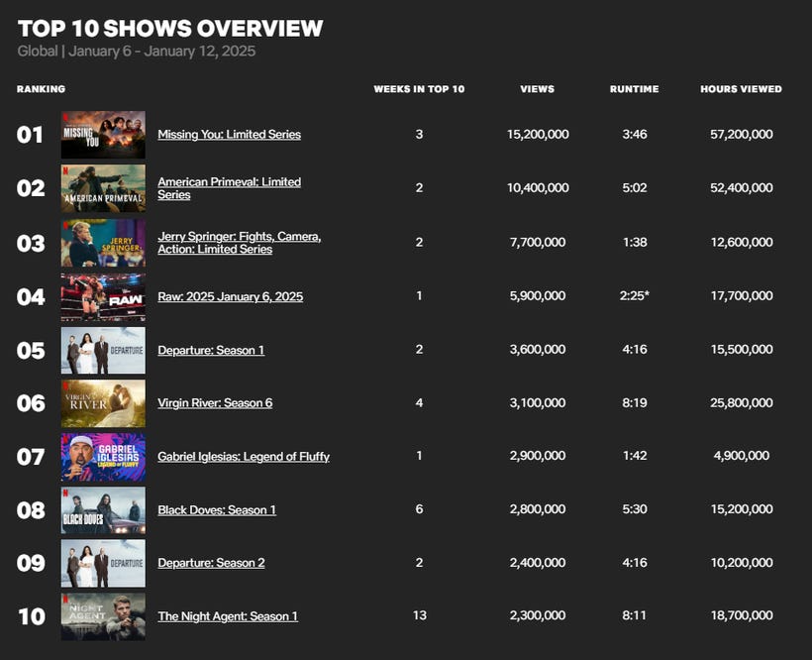812x660 pixels.
Task: Click the American Primeval poster thumbnail
Action: [103, 188]
